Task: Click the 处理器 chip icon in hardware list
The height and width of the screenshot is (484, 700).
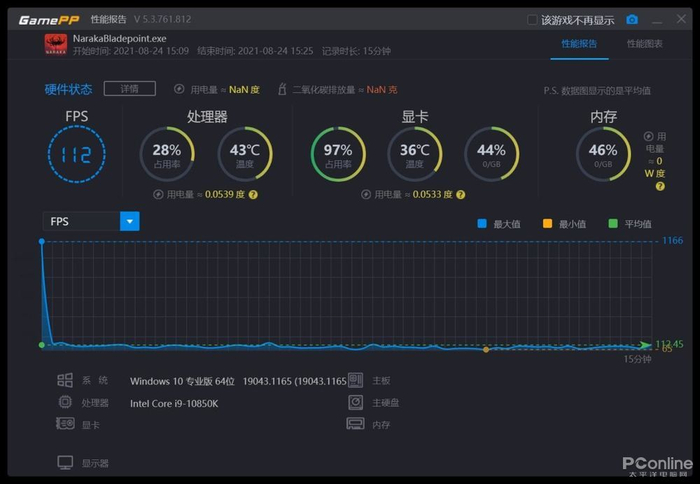Action: point(65,402)
